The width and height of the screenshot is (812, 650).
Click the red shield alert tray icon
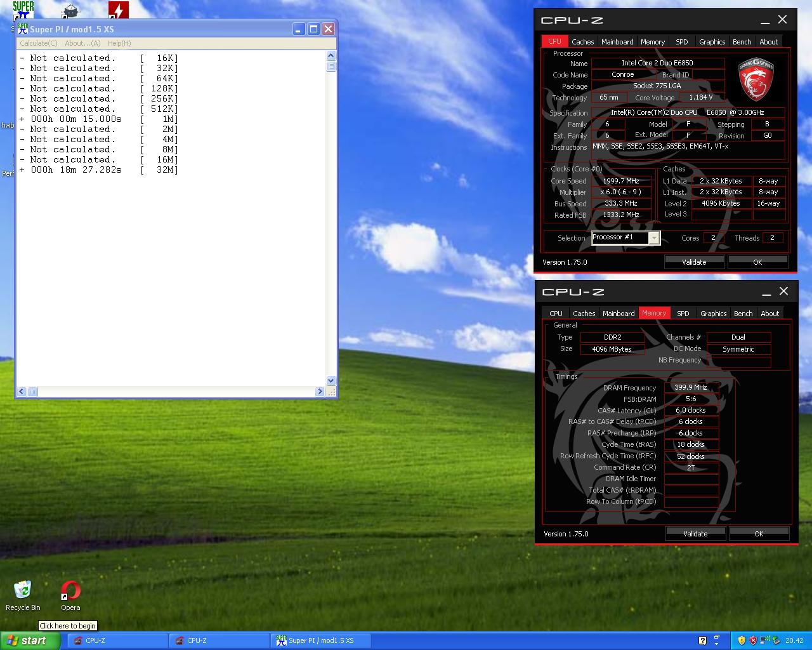click(753, 640)
